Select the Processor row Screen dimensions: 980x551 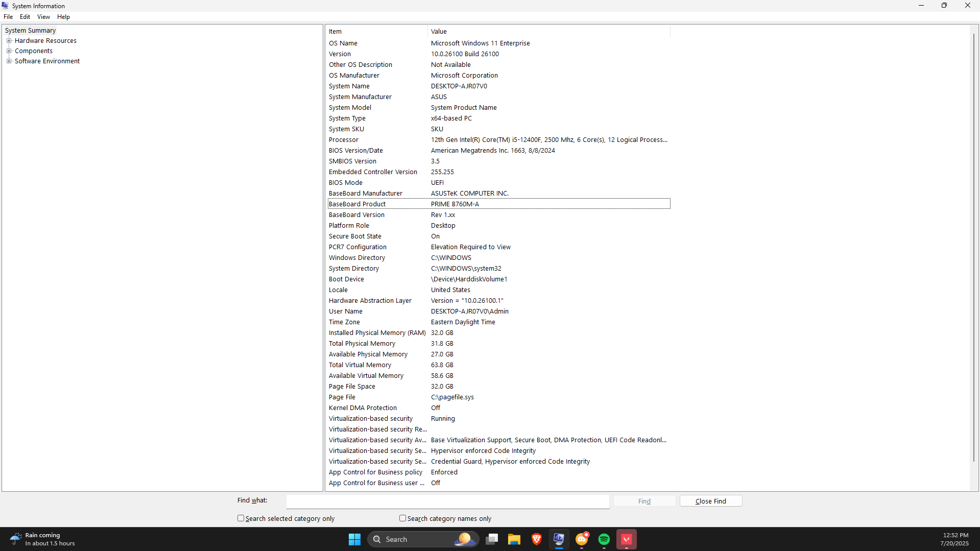pos(498,140)
